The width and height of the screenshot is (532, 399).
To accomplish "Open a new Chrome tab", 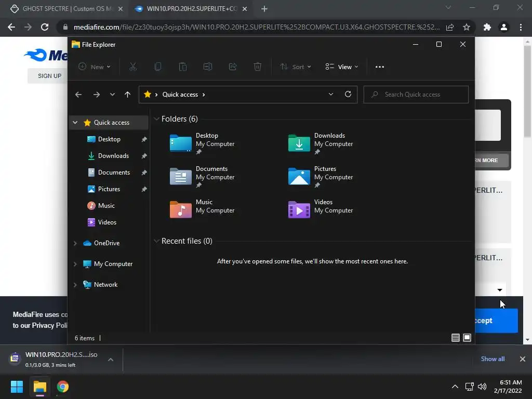I will pos(264,9).
